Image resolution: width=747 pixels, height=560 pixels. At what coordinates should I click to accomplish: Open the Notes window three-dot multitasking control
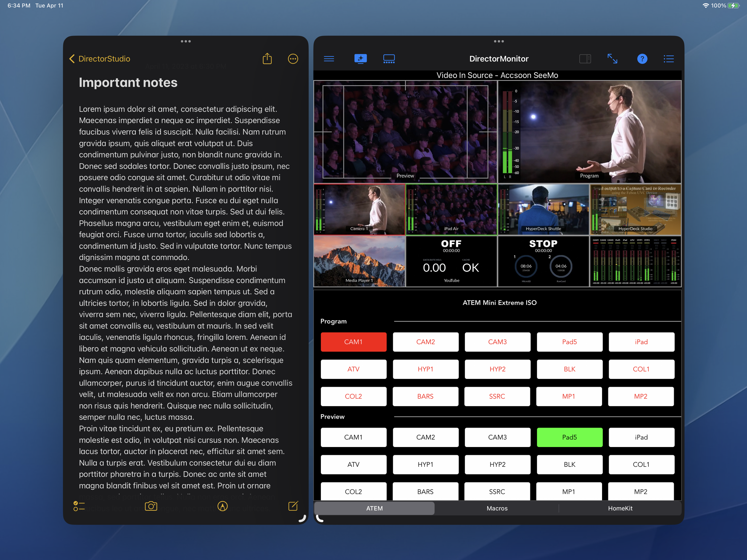point(186,41)
